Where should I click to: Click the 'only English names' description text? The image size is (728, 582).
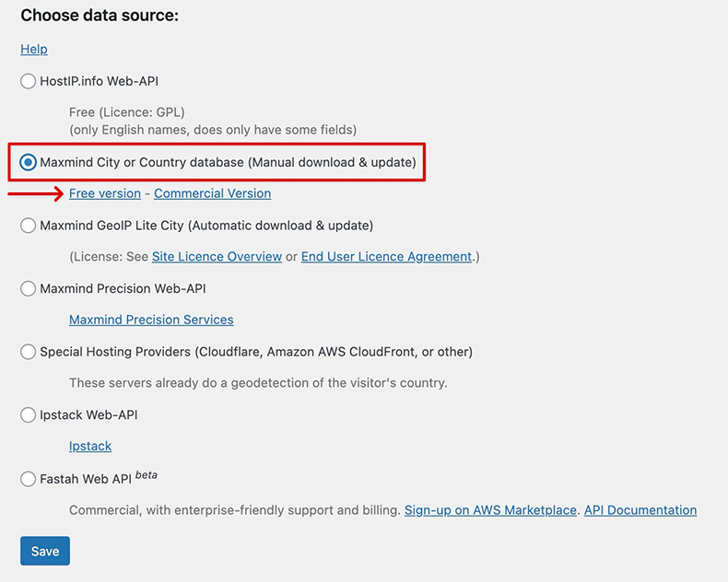213,130
